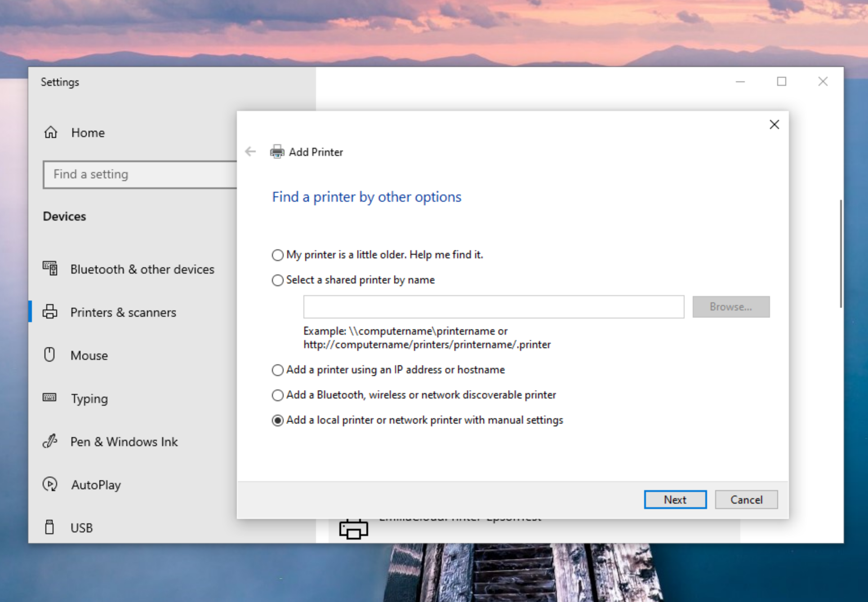
Task: Click the Browse... button
Action: click(x=730, y=307)
